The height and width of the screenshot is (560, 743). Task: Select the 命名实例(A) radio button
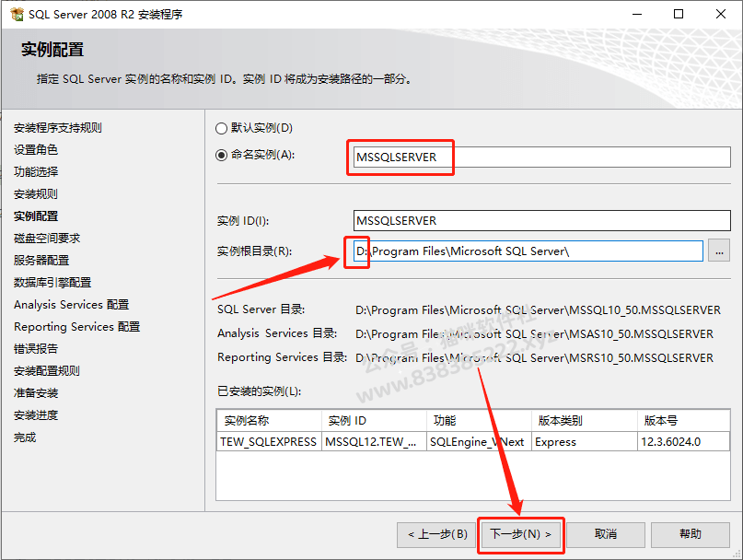pos(221,155)
